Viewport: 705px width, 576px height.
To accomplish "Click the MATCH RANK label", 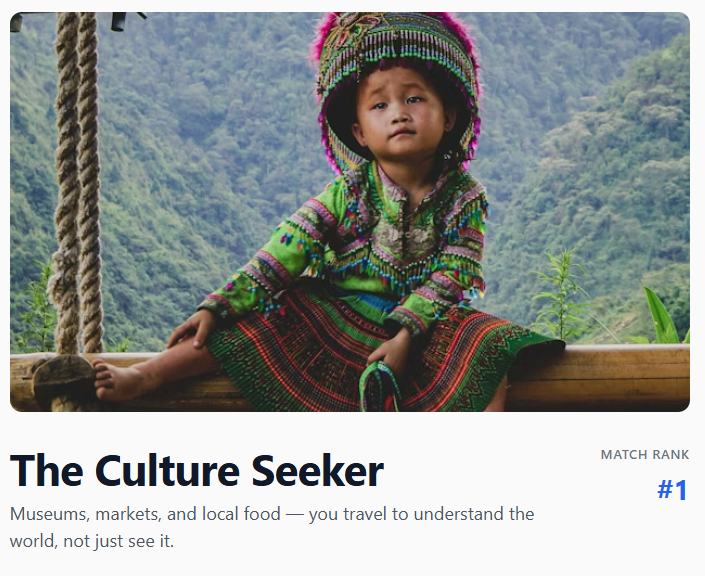I will (x=645, y=455).
